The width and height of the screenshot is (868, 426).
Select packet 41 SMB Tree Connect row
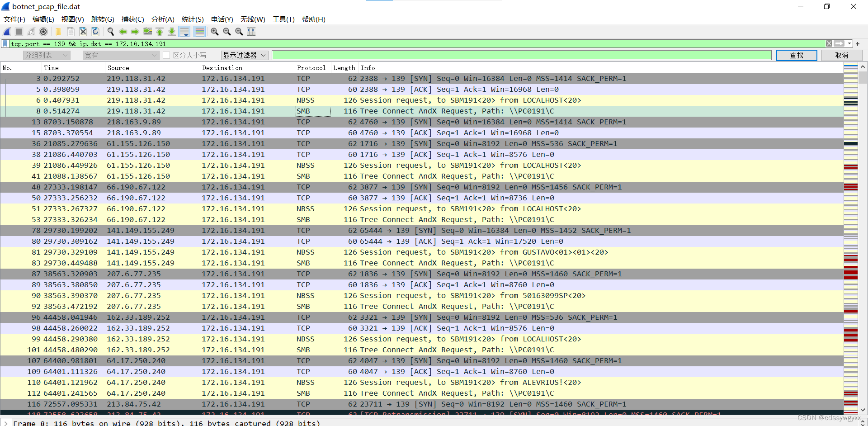point(422,176)
